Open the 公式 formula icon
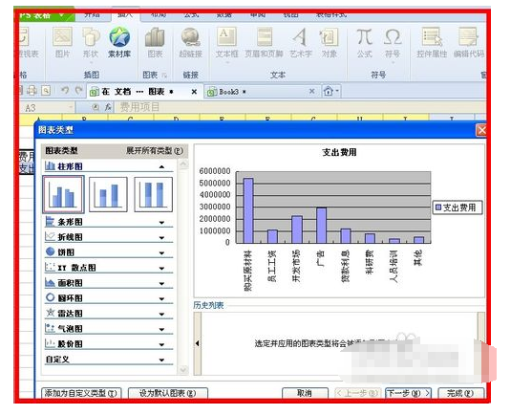Screen dimensions: 532x415 [x=365, y=42]
